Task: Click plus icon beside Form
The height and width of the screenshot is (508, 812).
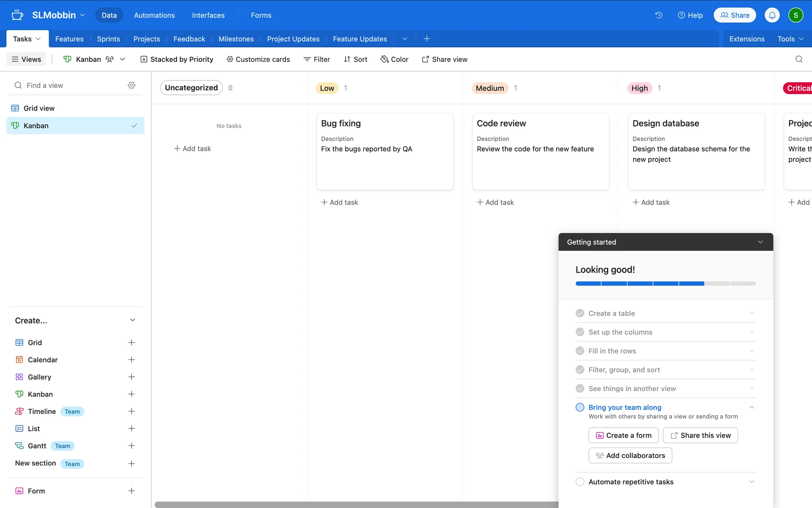Action: point(132,491)
